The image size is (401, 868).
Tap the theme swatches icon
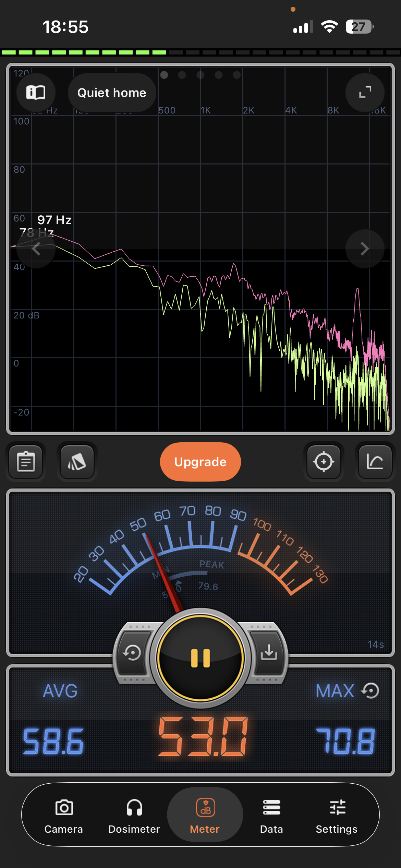[77, 462]
